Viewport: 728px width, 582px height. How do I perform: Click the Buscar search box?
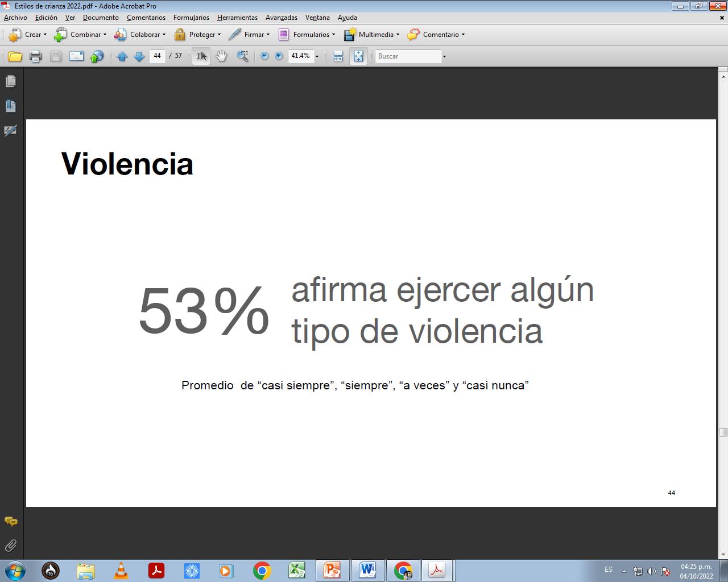pos(408,56)
